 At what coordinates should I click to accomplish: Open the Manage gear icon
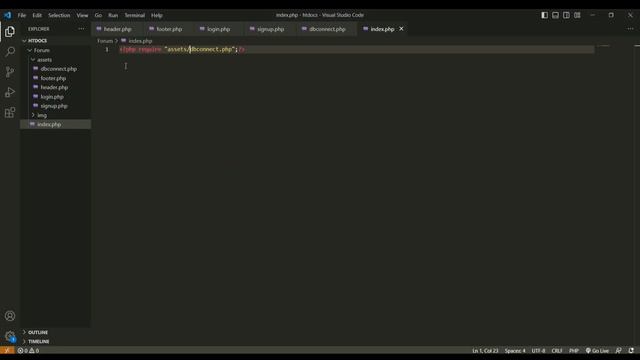[10, 336]
